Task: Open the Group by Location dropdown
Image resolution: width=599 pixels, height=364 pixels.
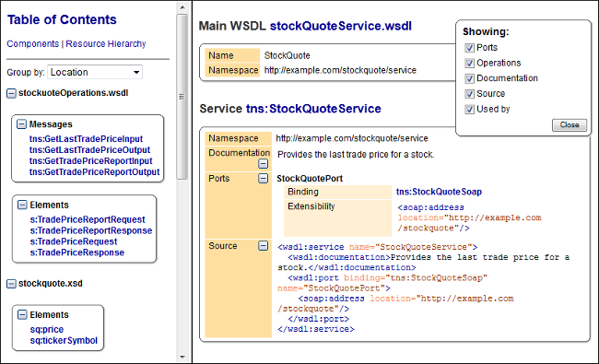Action: (95, 72)
